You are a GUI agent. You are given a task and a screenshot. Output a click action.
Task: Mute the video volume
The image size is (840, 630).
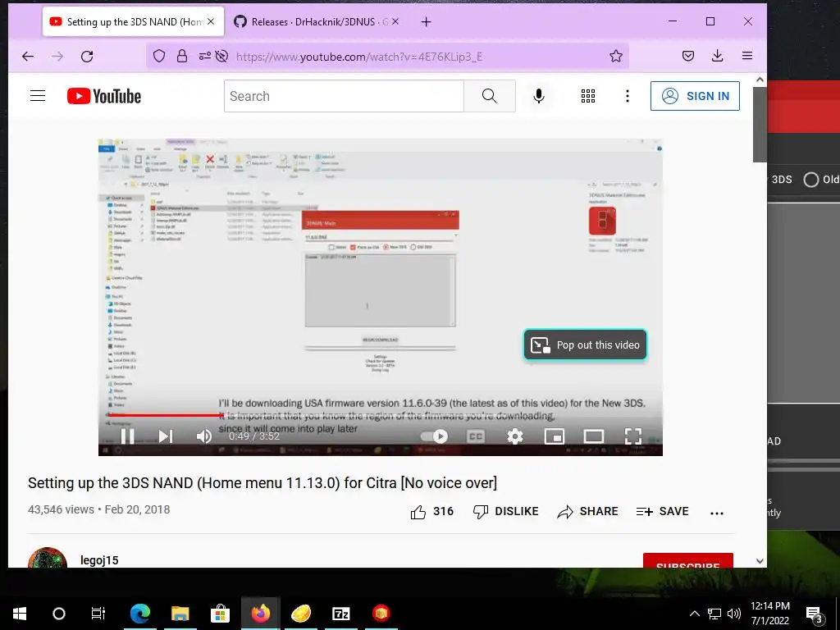tap(203, 436)
